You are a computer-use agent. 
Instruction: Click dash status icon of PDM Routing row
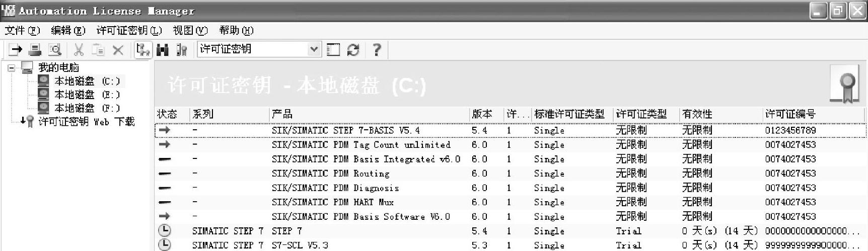164,174
